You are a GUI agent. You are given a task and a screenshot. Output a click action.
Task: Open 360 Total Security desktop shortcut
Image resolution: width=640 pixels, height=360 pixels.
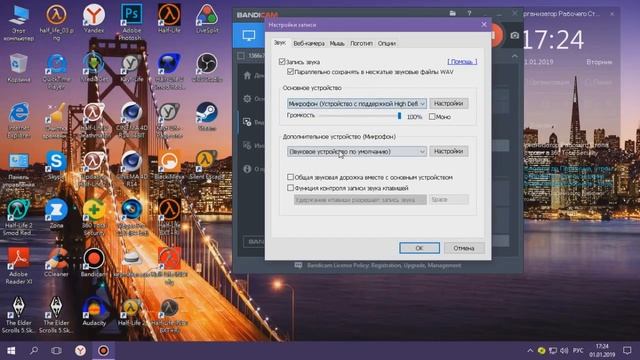coord(94,218)
